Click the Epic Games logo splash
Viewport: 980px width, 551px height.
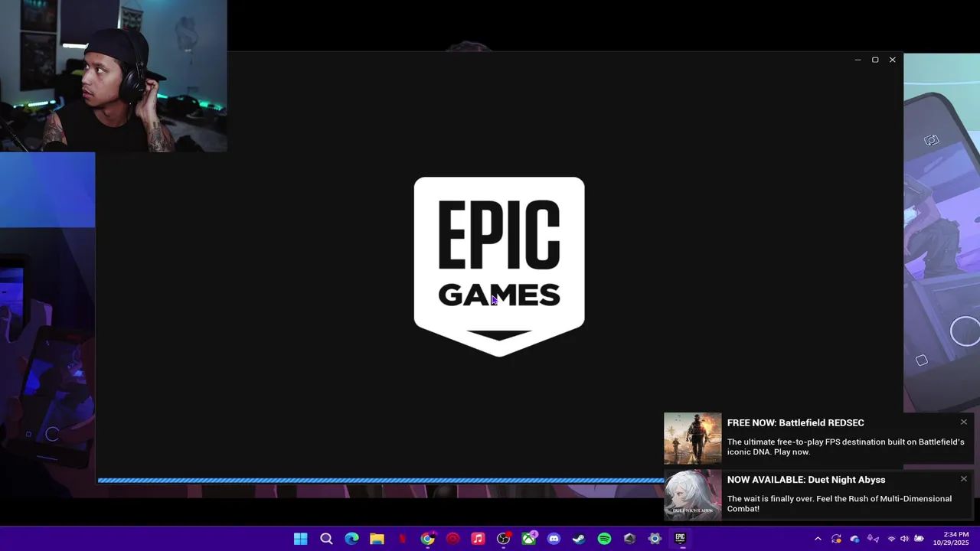(x=499, y=266)
